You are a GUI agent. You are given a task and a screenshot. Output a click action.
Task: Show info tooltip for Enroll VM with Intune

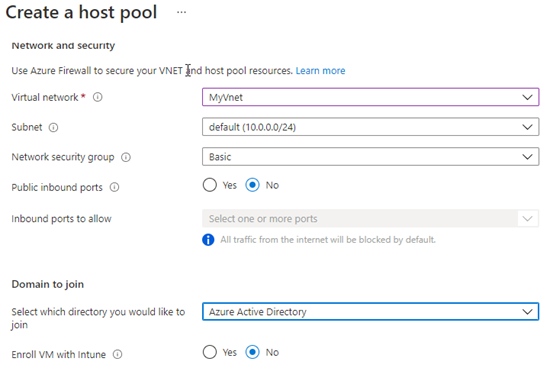coord(118,355)
